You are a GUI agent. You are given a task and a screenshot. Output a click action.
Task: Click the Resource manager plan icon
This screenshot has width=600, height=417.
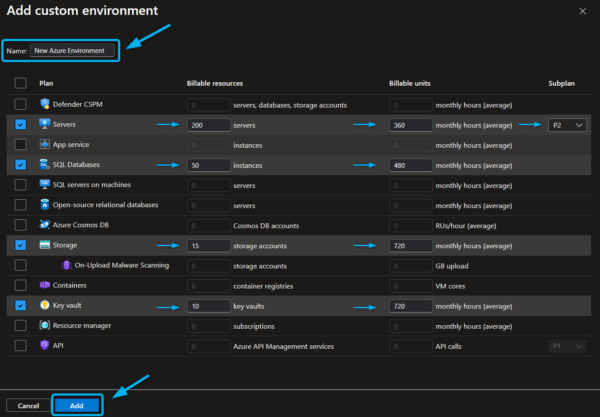45,325
